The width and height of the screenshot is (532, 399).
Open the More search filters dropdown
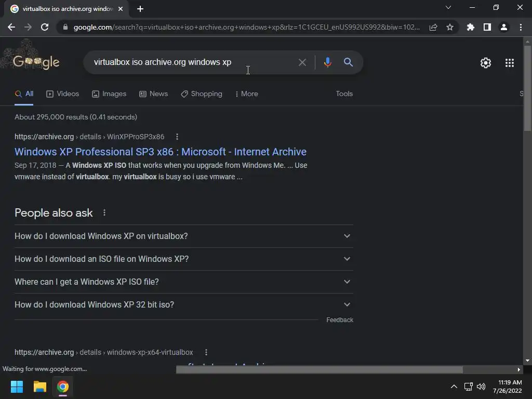246,94
